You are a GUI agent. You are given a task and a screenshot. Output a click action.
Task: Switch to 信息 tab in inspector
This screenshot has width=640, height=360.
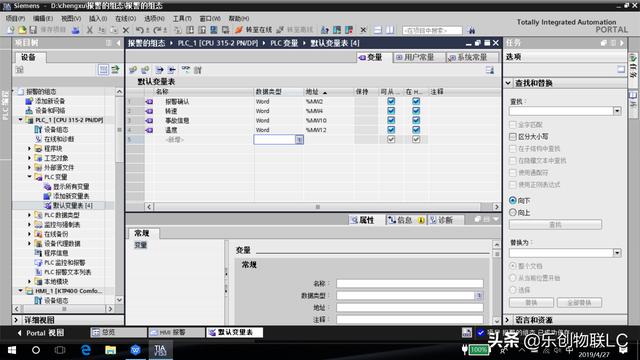[406, 220]
